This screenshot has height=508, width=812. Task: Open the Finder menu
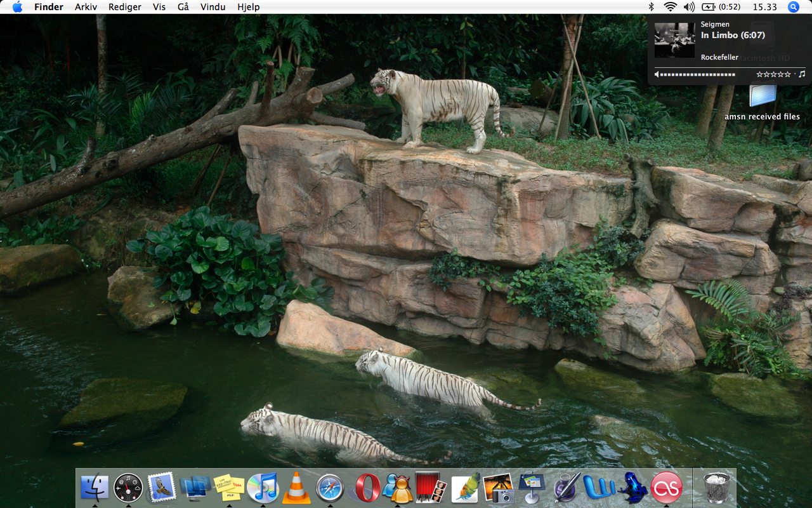pos(49,7)
